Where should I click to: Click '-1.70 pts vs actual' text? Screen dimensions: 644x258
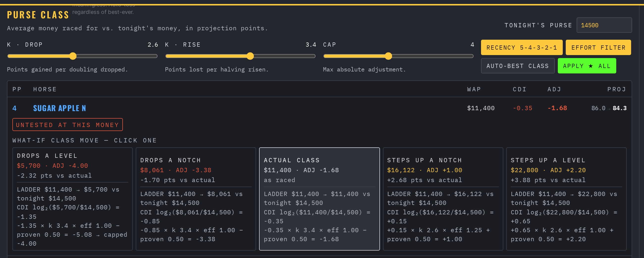tap(178, 180)
